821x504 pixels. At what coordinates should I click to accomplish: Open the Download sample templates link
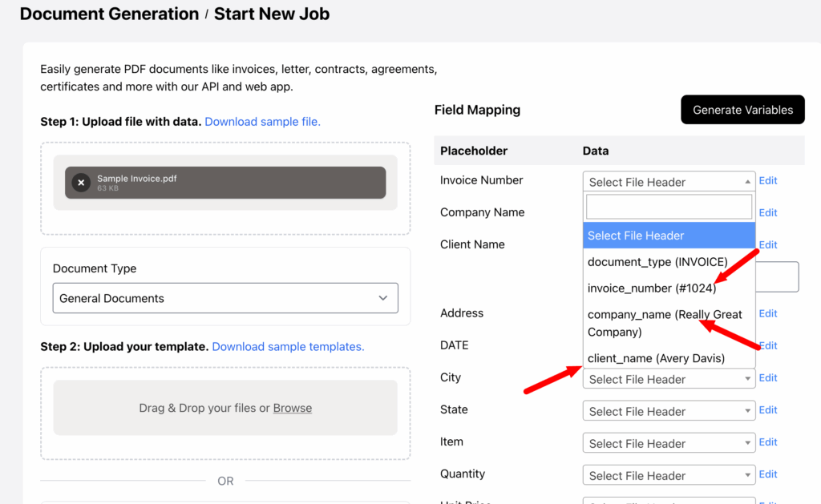pos(288,347)
